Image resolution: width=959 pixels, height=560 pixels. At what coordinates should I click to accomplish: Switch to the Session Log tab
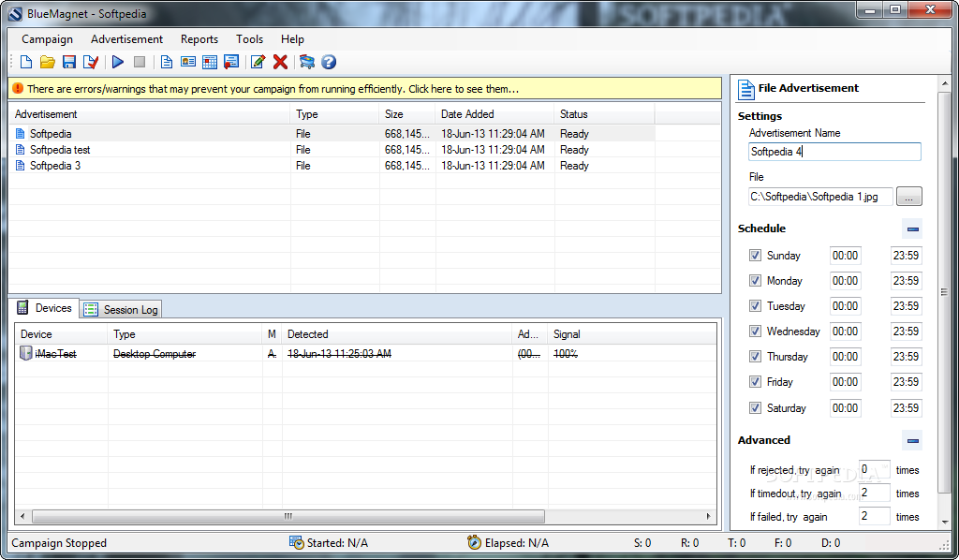[x=121, y=309]
